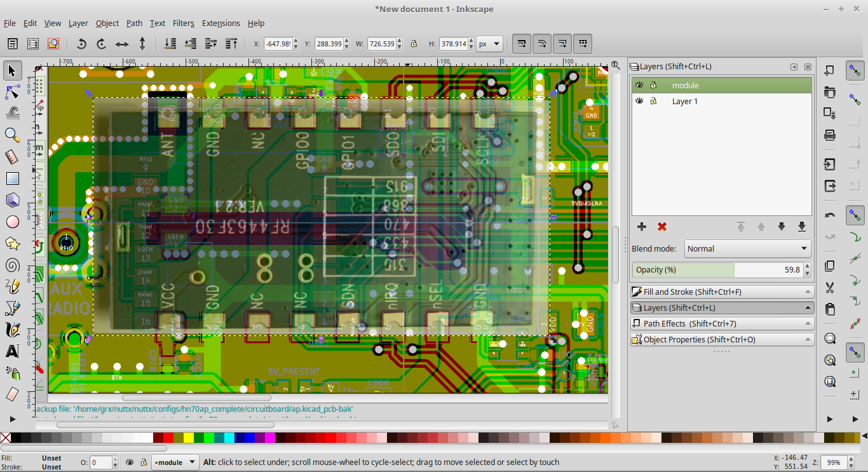Select the Tweak objects tool

coord(12,114)
